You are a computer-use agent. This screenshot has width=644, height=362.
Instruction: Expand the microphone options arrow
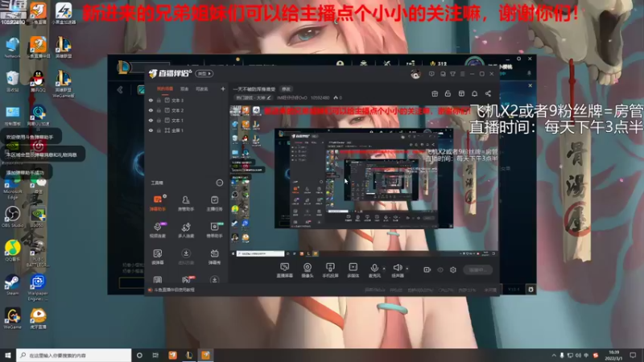coord(384,269)
